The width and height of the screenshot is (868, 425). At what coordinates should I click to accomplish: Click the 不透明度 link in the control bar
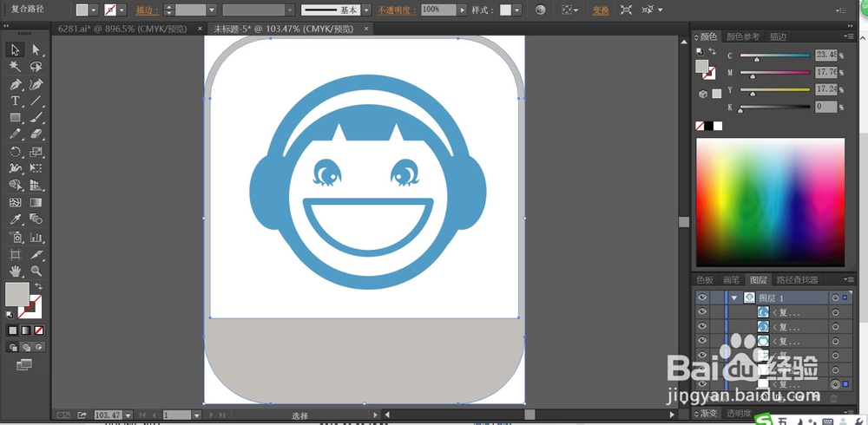(x=397, y=10)
